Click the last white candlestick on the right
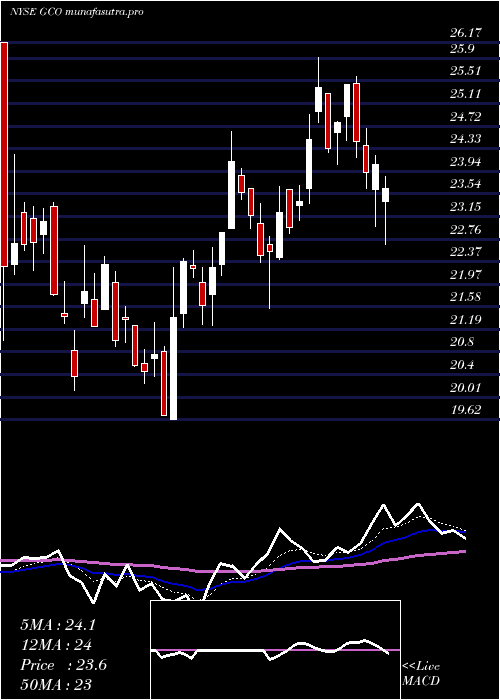The width and height of the screenshot is (500, 700). [x=385, y=195]
